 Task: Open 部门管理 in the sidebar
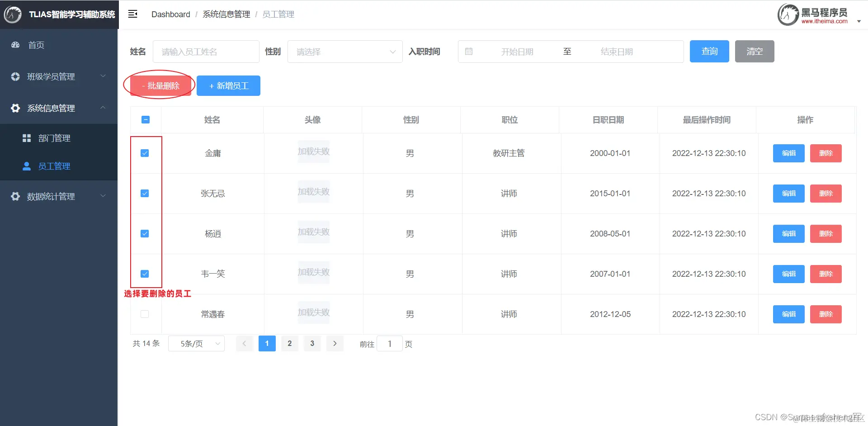[x=59, y=138]
